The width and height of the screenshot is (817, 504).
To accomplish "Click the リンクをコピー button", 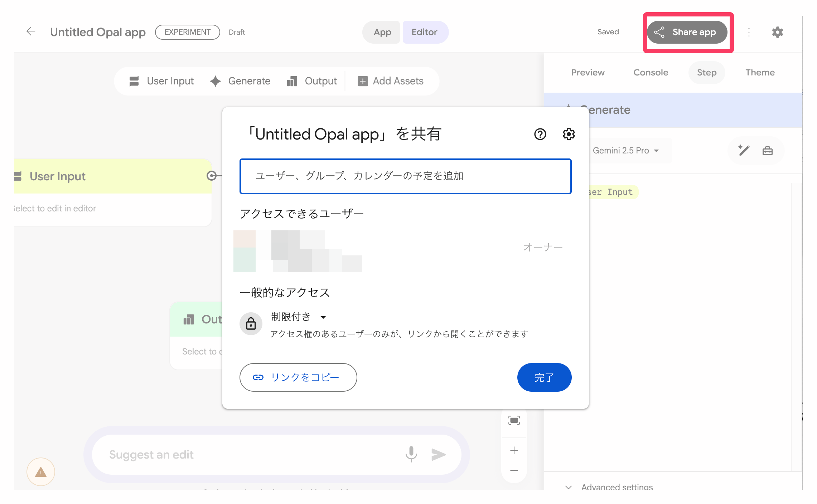I will (x=298, y=377).
